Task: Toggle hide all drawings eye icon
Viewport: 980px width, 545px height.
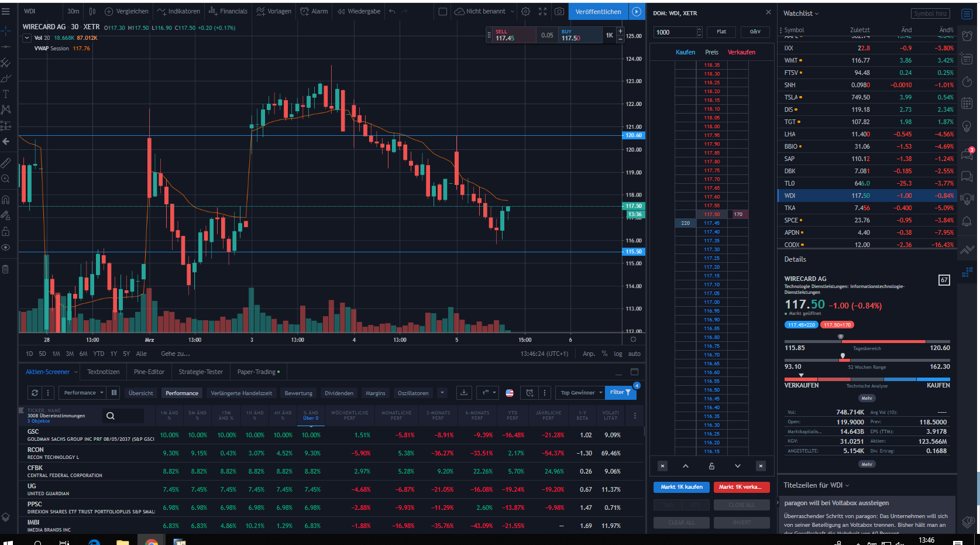Action: tap(6, 248)
